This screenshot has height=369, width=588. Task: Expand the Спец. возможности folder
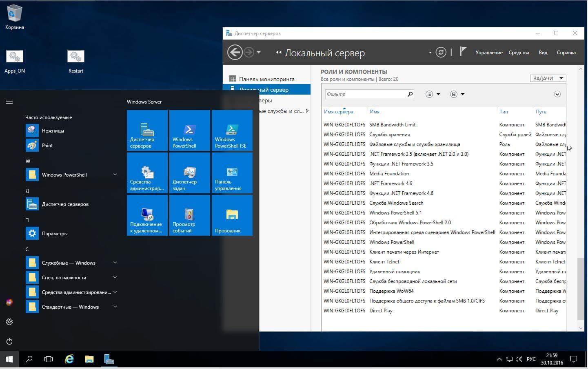tap(115, 277)
